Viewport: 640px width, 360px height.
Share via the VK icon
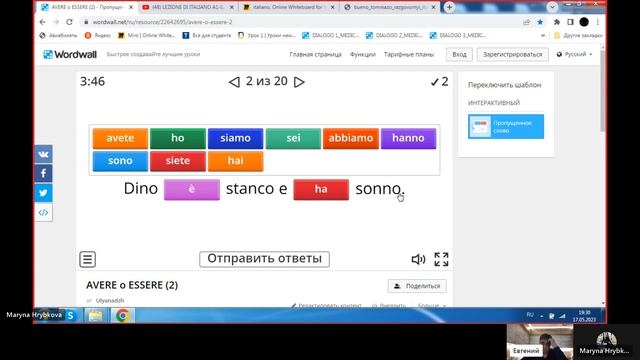pyautogui.click(x=43, y=154)
